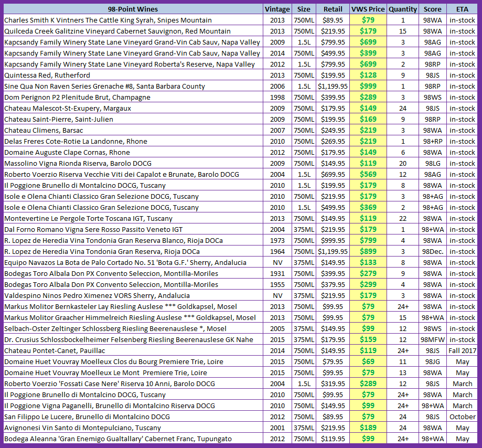The height and width of the screenshot is (448, 482).
Task: Select the 1998 vintage cell
Action: coord(277,98)
